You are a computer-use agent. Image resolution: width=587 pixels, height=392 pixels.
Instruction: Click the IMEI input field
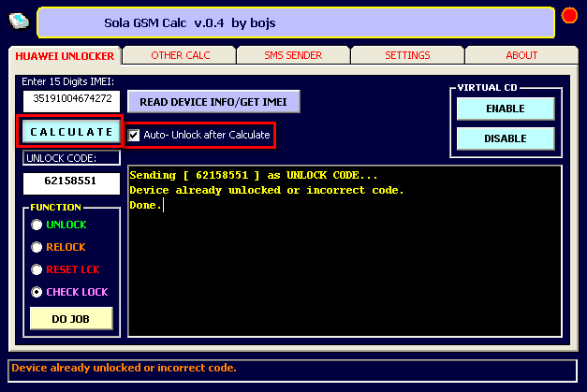(x=71, y=101)
